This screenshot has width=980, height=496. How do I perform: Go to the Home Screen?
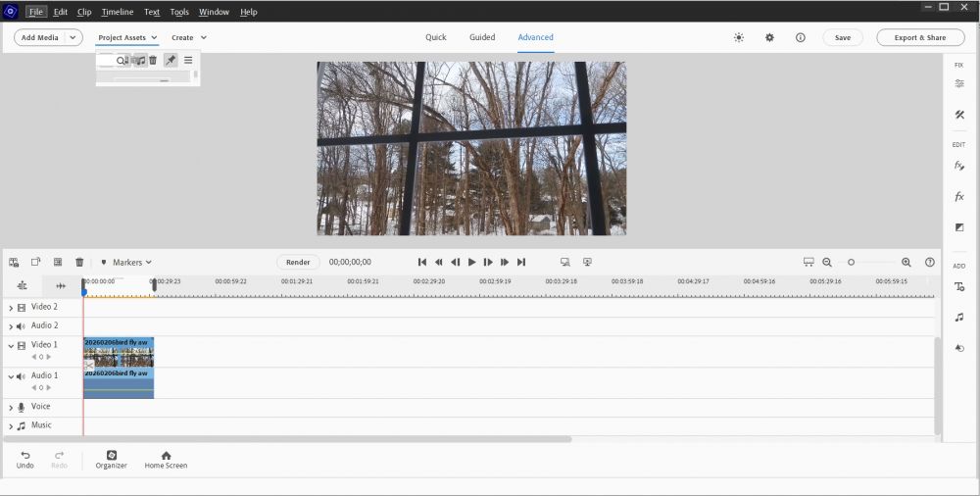(x=166, y=459)
